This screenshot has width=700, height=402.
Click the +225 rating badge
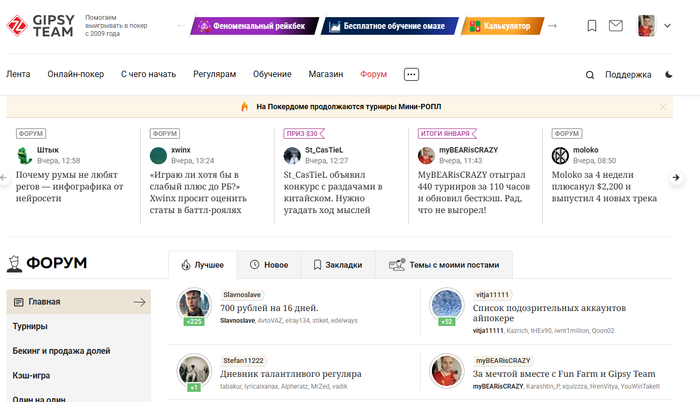tap(194, 322)
